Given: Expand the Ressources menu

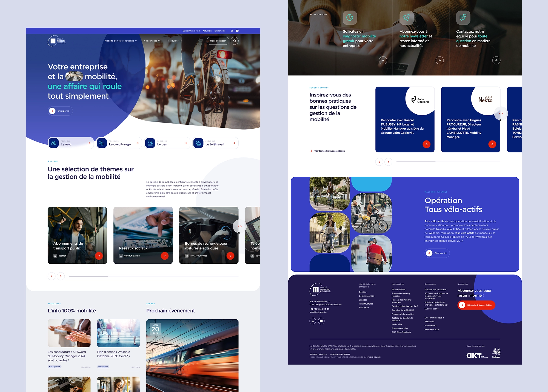Looking at the screenshot, I should click(x=174, y=41).
